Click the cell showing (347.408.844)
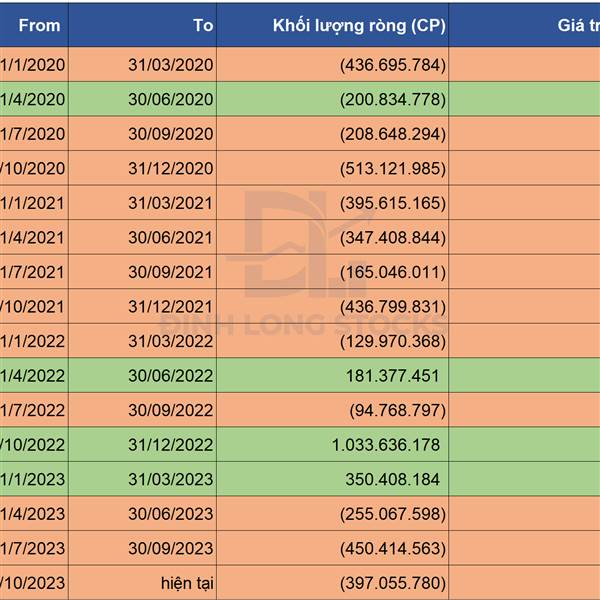The height and width of the screenshot is (600, 600). (333, 237)
